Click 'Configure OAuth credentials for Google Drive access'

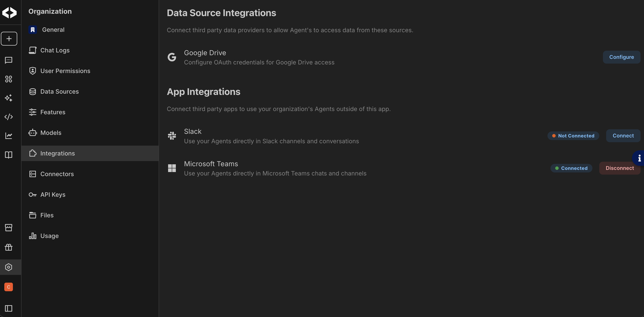259,62
